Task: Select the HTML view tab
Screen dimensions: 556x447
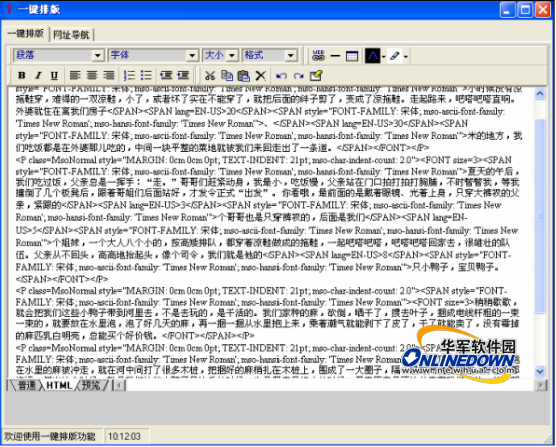Action: click(59, 385)
